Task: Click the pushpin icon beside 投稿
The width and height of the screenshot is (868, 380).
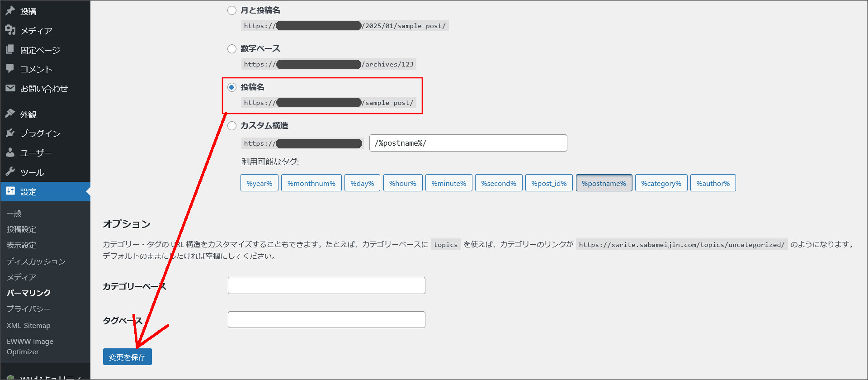Action: [x=10, y=11]
